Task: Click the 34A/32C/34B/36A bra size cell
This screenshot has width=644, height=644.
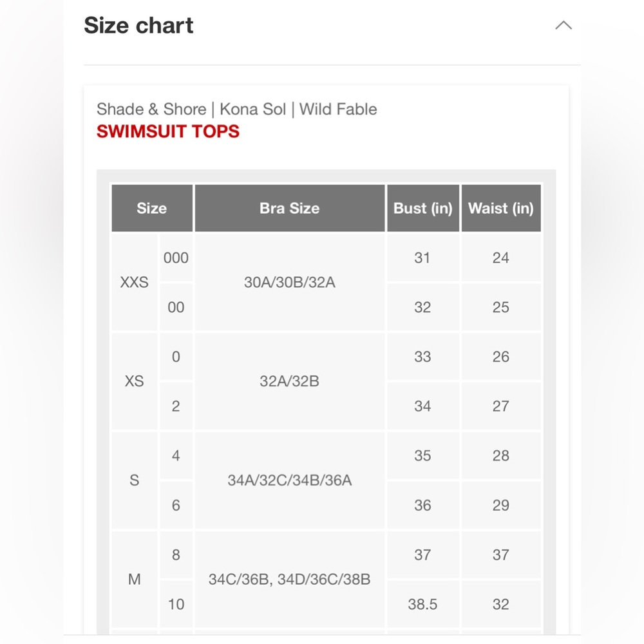Action: point(290,480)
